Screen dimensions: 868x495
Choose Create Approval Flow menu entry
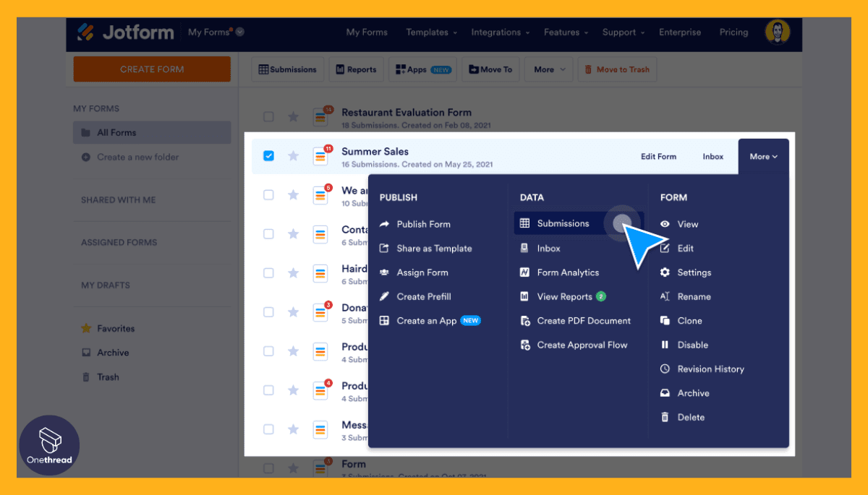pyautogui.click(x=582, y=345)
